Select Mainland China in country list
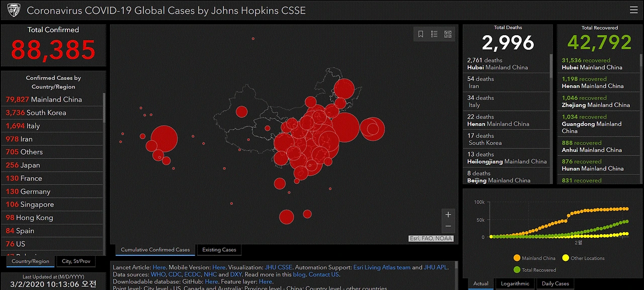 [x=52, y=100]
